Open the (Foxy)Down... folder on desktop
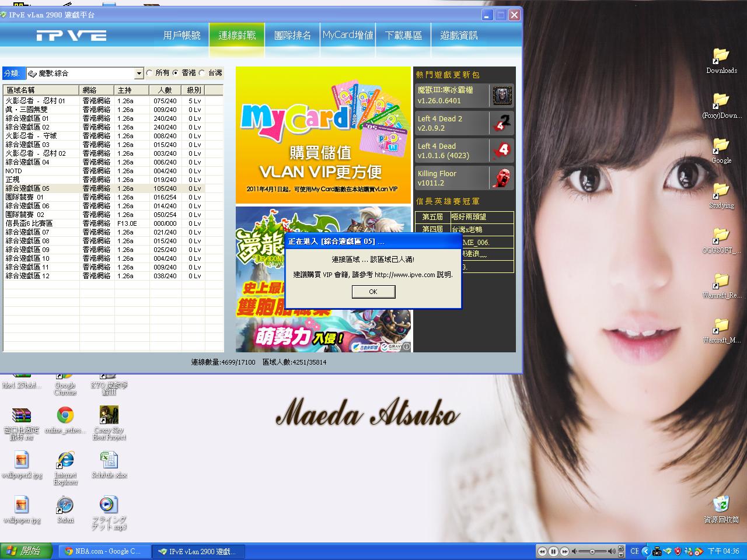This screenshot has height=560, width=747. [x=721, y=106]
